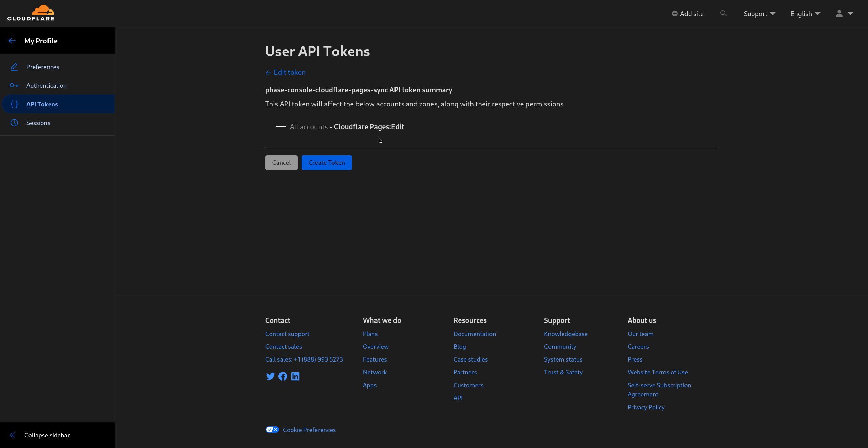Toggle the Cookie Preferences switch
868x448 pixels.
coord(272,429)
